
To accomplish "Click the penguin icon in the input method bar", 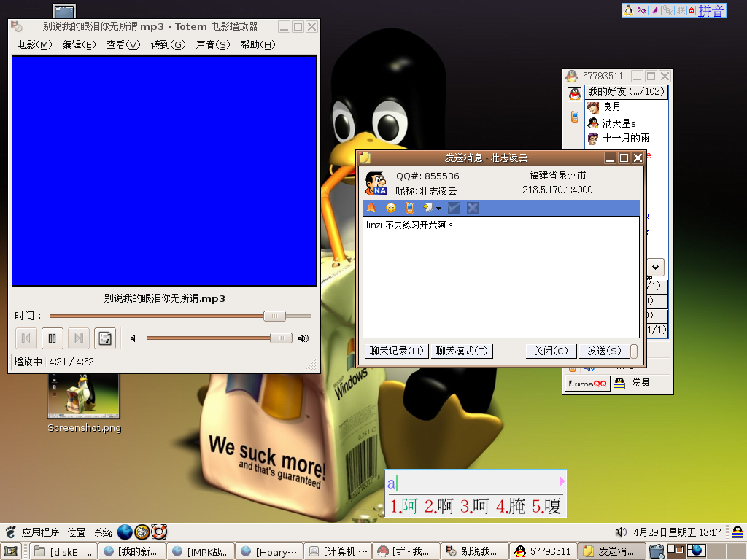I will (x=629, y=10).
